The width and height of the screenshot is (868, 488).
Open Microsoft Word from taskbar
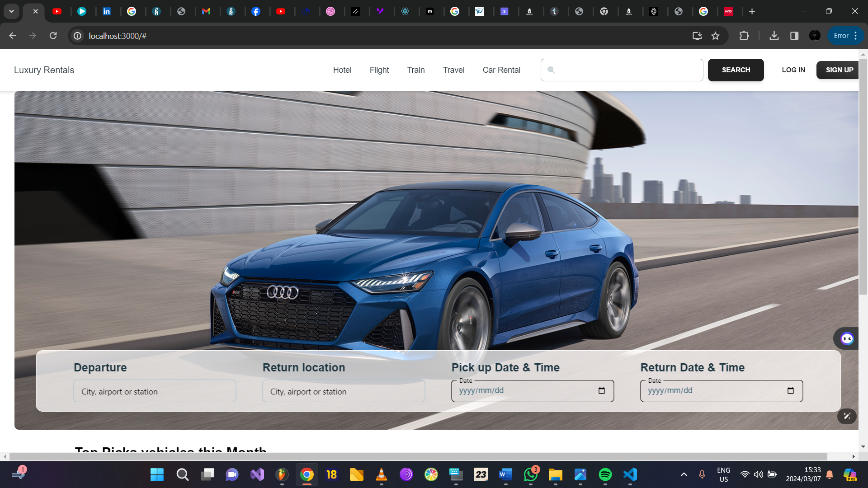(505, 474)
